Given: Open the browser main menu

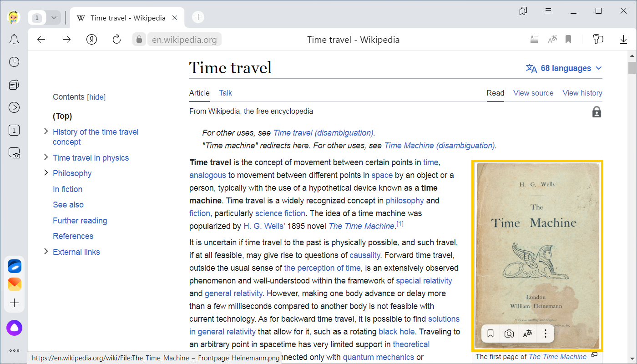Looking at the screenshot, I should [549, 11].
